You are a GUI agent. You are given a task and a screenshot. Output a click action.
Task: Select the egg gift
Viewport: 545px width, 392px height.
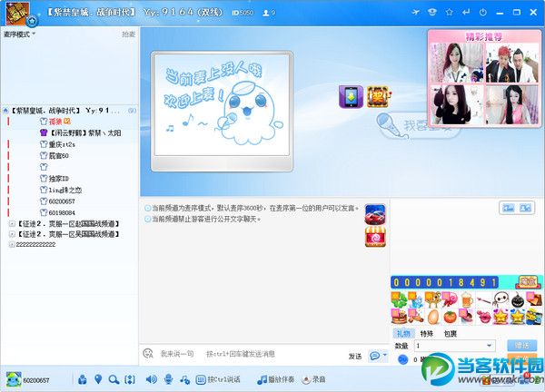click(x=432, y=317)
